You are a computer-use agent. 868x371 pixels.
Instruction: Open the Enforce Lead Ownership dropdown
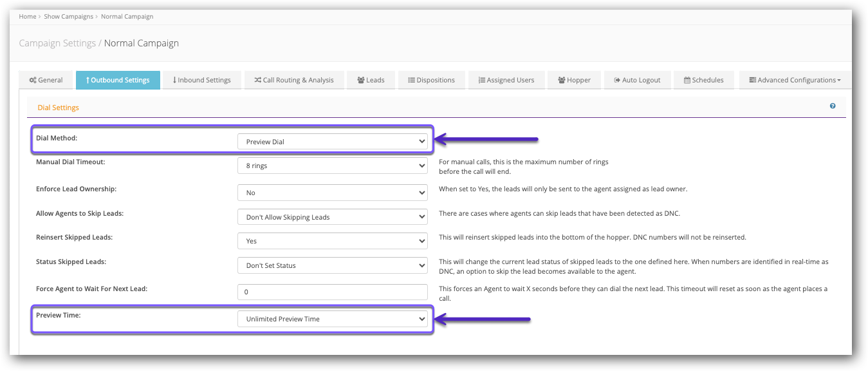point(332,193)
